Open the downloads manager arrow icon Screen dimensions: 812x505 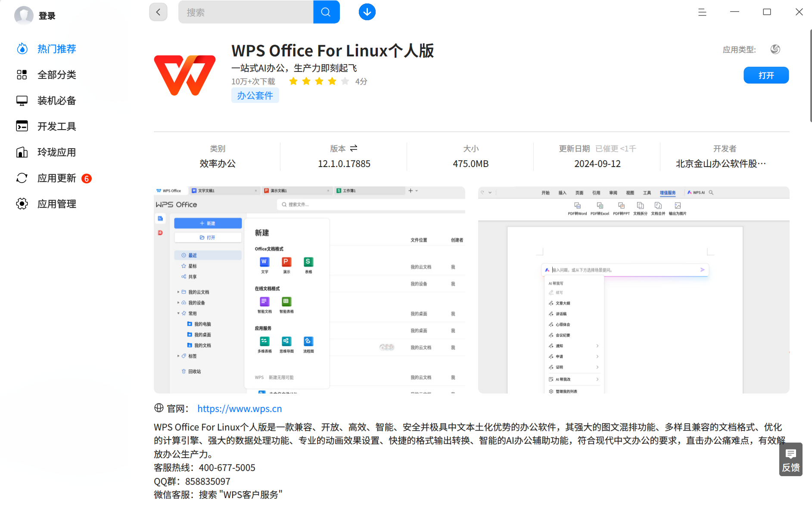click(367, 12)
